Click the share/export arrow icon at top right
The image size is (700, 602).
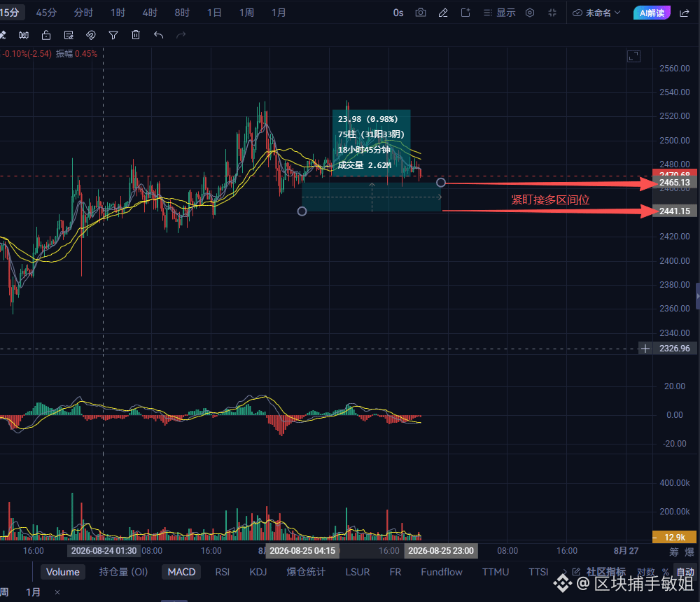(x=685, y=13)
